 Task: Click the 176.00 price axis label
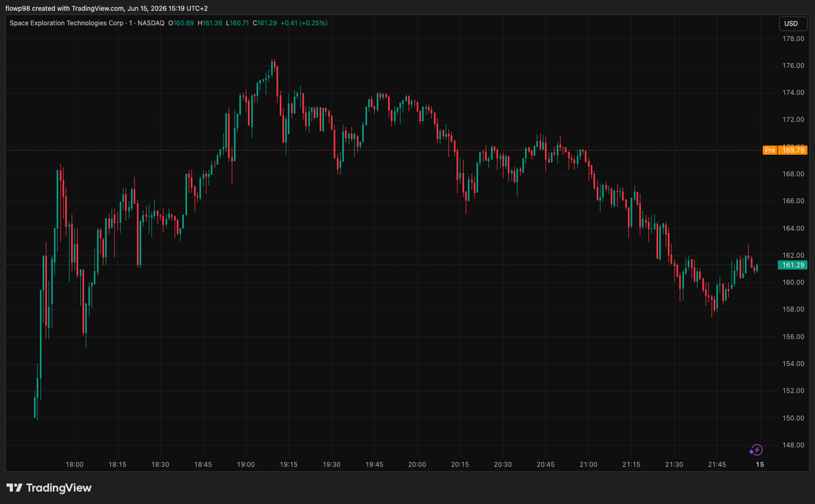click(x=793, y=66)
